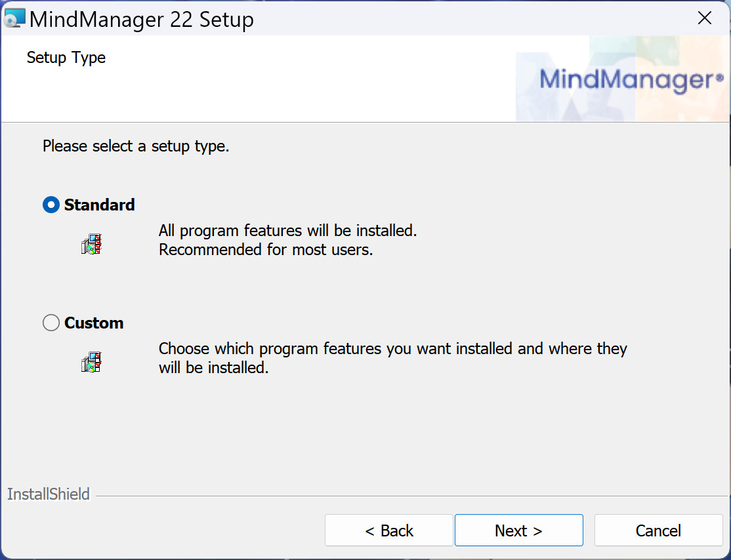Image resolution: width=731 pixels, height=560 pixels.
Task: Select the Custom setup radio button
Action: (x=51, y=323)
